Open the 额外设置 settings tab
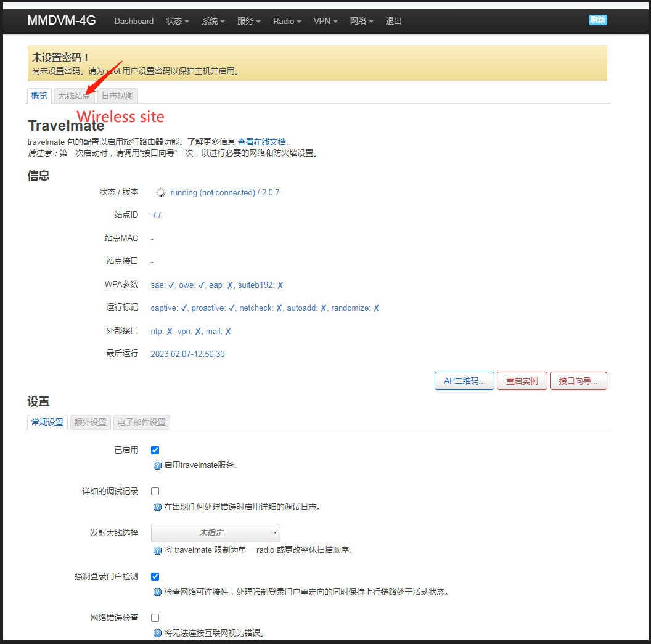This screenshot has width=651, height=644. click(90, 422)
